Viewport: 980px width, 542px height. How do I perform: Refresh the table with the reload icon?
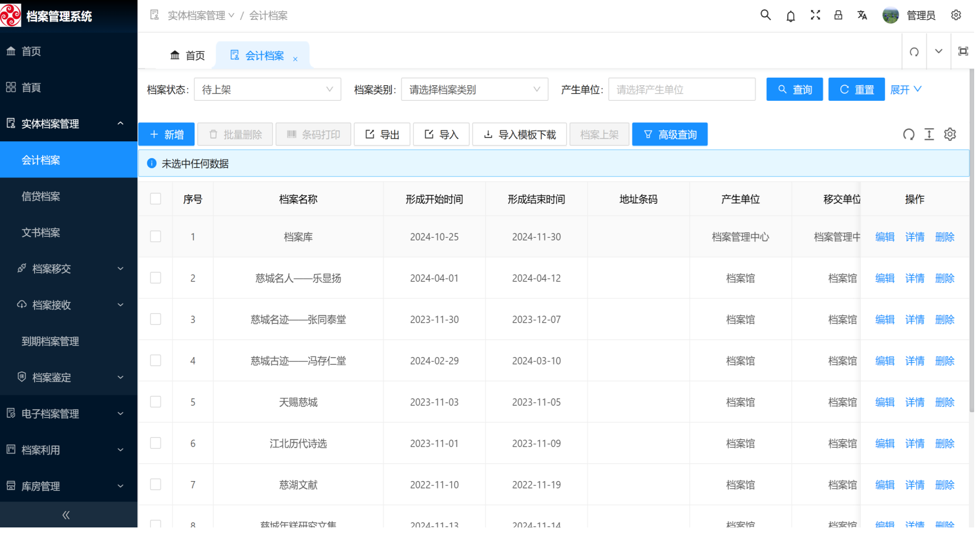[908, 134]
